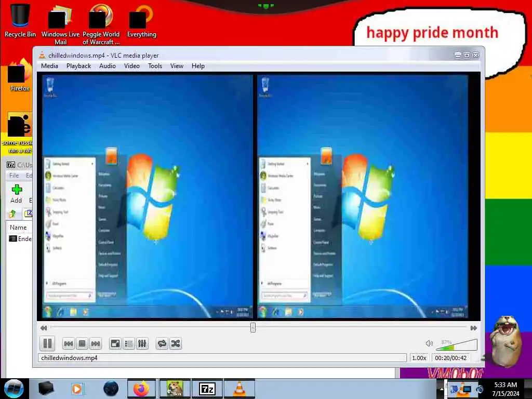
Task: Click Add button in 7-Zip window
Action: pos(16,194)
